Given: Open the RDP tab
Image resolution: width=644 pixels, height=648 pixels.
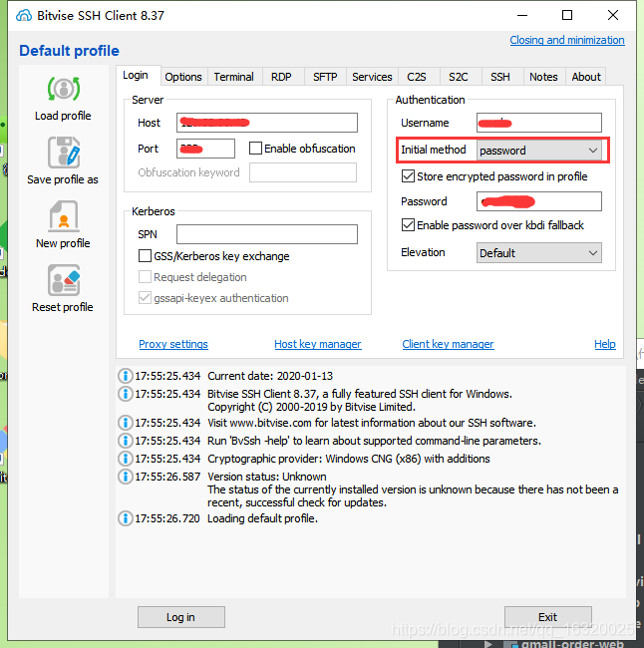Looking at the screenshot, I should pos(281,77).
